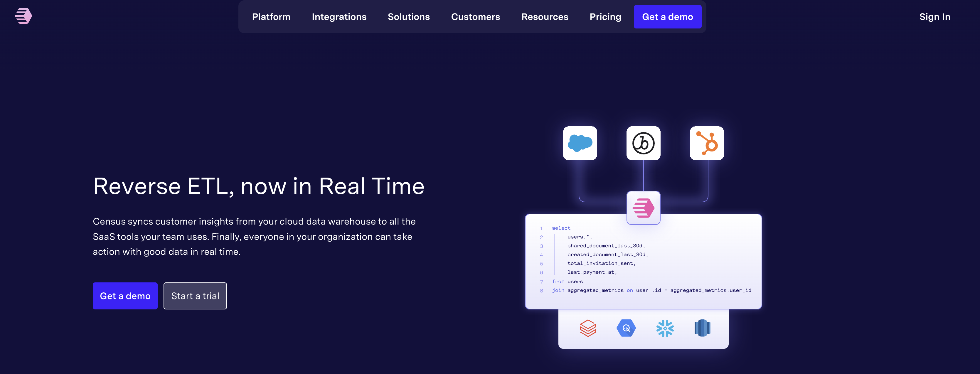Click the Get a demo button

tap(668, 16)
